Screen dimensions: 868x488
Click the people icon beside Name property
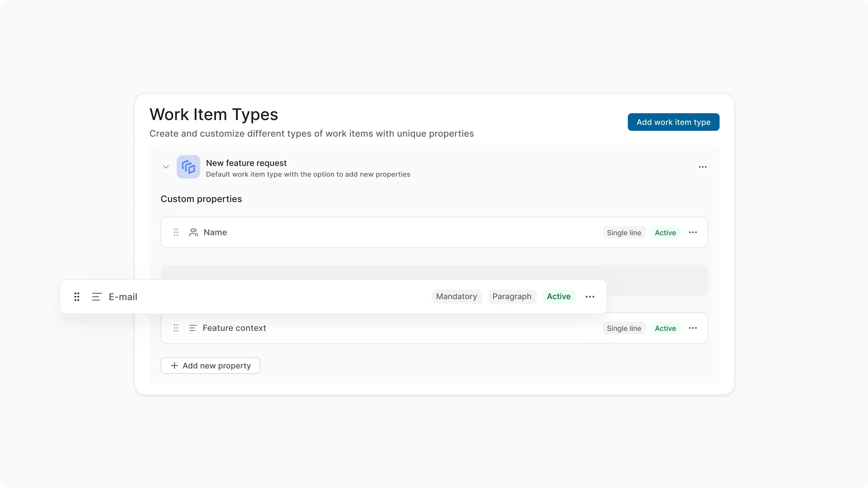pyautogui.click(x=193, y=232)
